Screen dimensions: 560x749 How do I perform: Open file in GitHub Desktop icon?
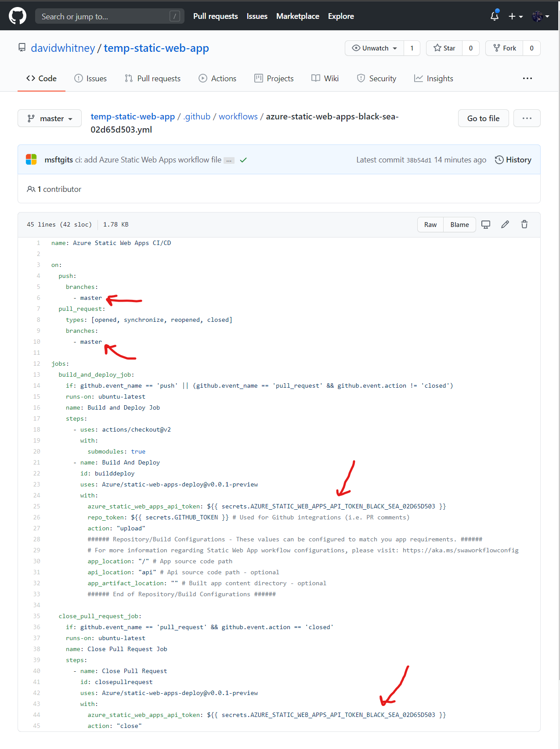486,224
